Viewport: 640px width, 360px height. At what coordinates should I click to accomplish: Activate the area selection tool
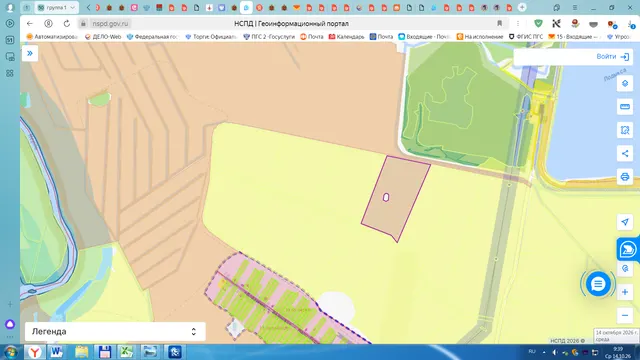tap(624, 130)
